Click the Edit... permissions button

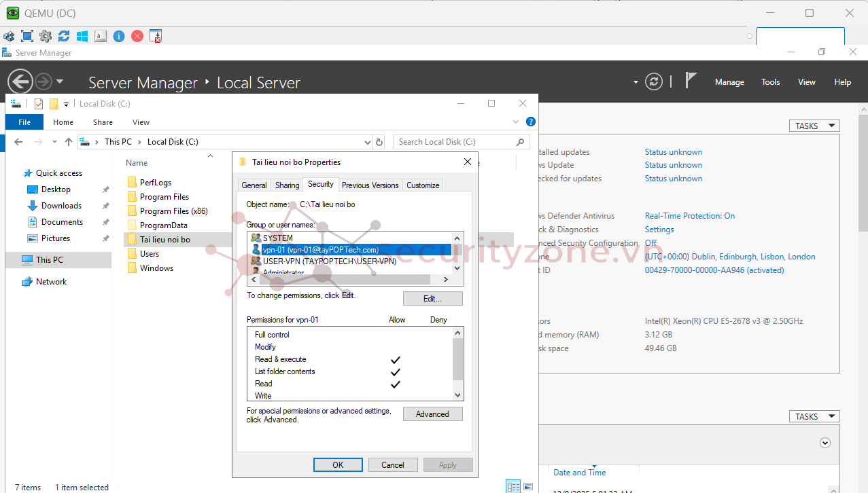432,299
